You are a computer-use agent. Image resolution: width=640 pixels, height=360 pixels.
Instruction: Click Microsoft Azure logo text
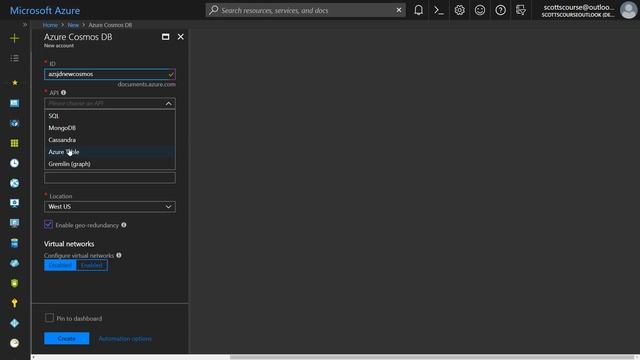[45, 11]
